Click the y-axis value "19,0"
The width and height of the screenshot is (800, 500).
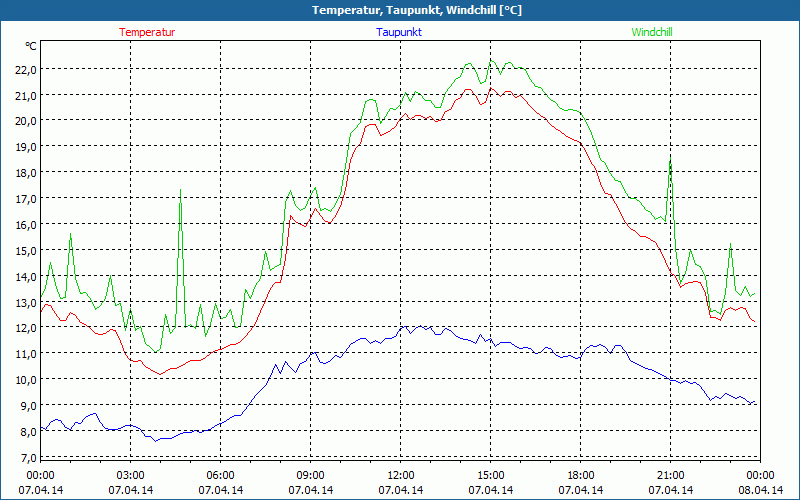coord(26,147)
